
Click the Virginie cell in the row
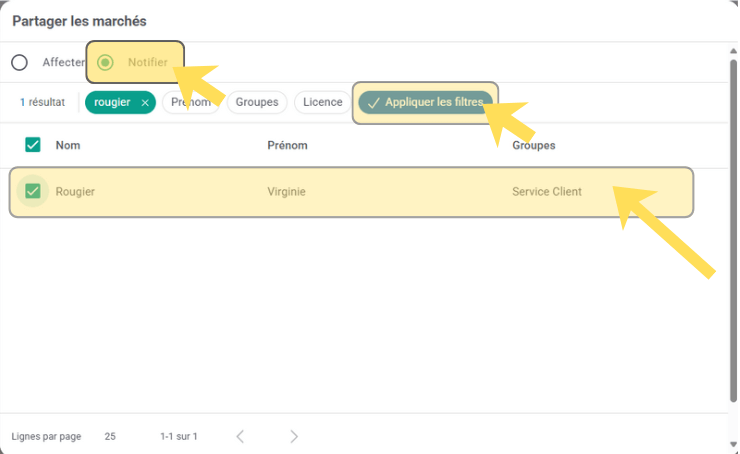coord(287,191)
